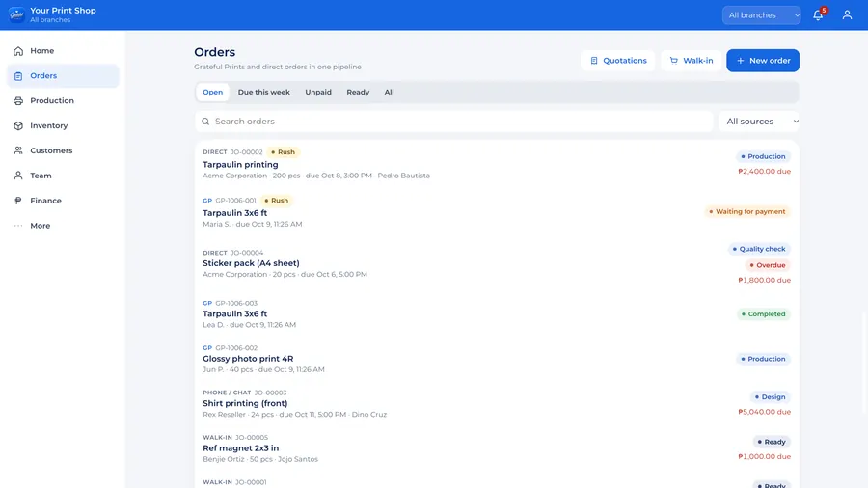Screen dimensions: 868x488
Task: Switch to the Ready tab
Action: click(x=358, y=92)
